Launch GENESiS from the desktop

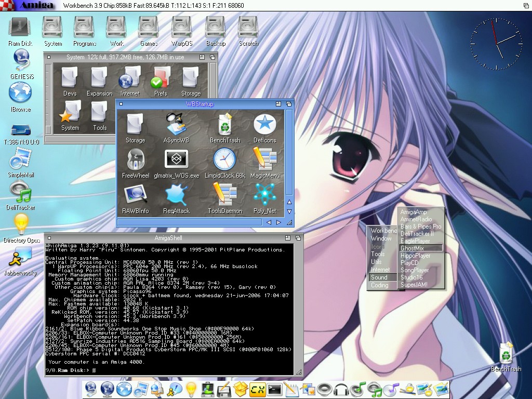(x=22, y=64)
